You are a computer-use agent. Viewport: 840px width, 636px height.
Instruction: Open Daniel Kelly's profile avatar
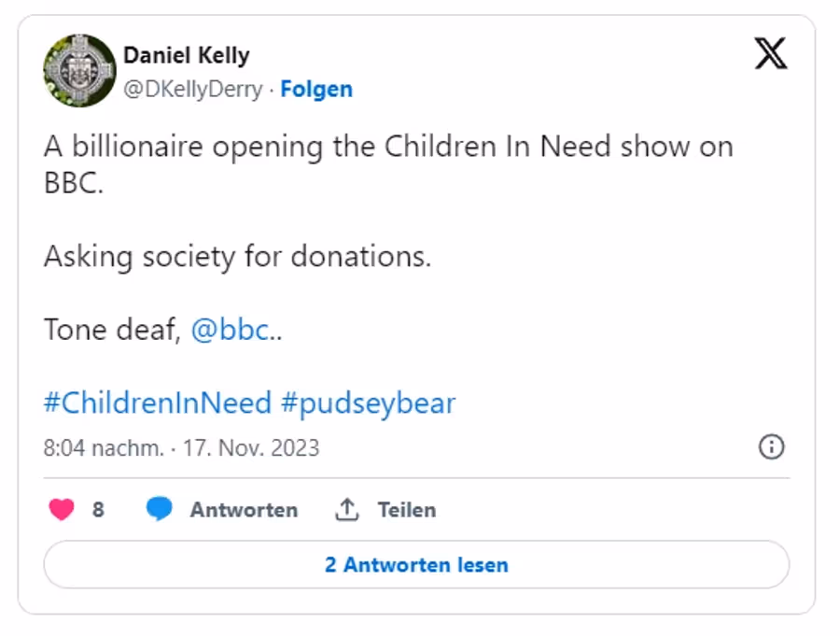tap(80, 71)
